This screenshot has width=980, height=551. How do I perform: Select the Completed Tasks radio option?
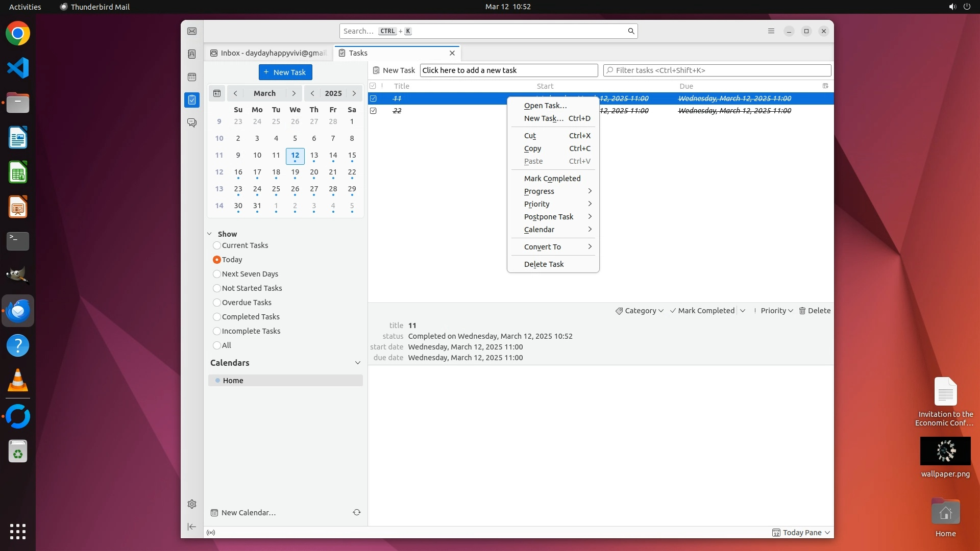coord(217,317)
